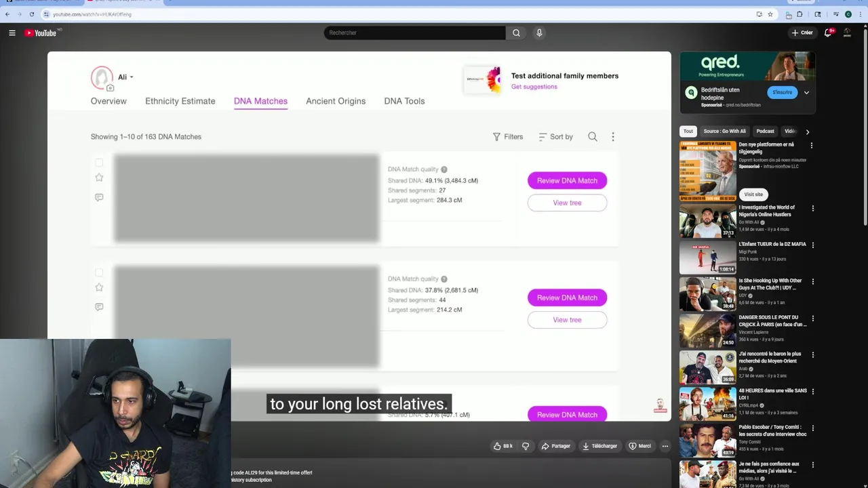
Task: Click the Merci thanks button
Action: tap(639, 446)
